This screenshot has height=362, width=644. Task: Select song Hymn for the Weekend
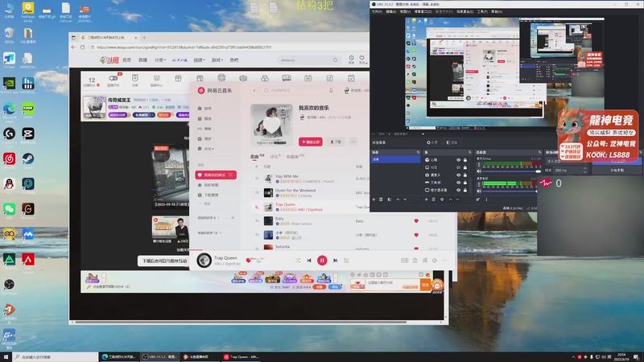click(295, 191)
